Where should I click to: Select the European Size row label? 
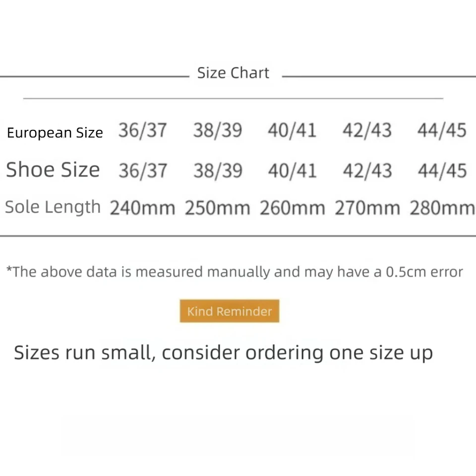click(x=55, y=133)
